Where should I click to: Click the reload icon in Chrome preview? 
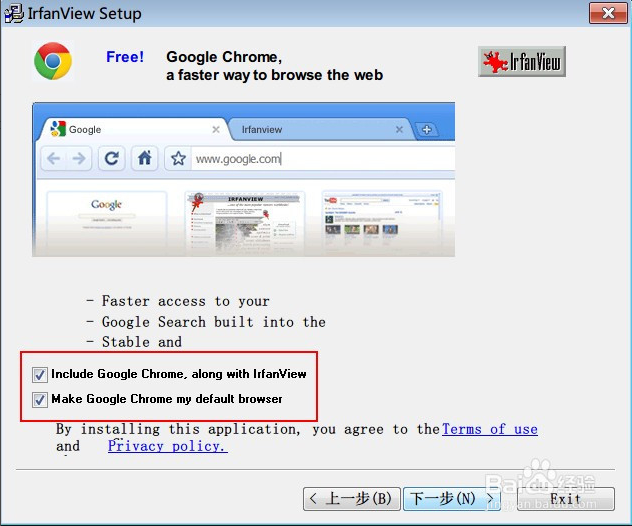112,158
